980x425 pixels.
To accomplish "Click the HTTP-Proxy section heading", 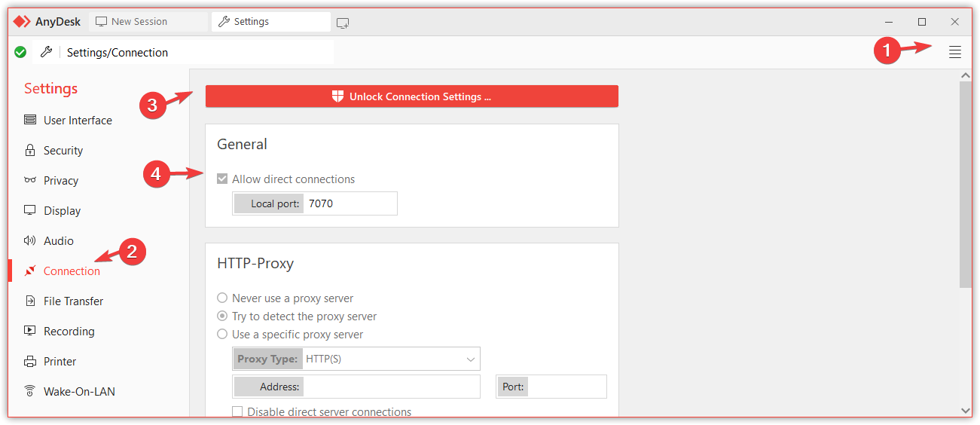I will coord(255,263).
